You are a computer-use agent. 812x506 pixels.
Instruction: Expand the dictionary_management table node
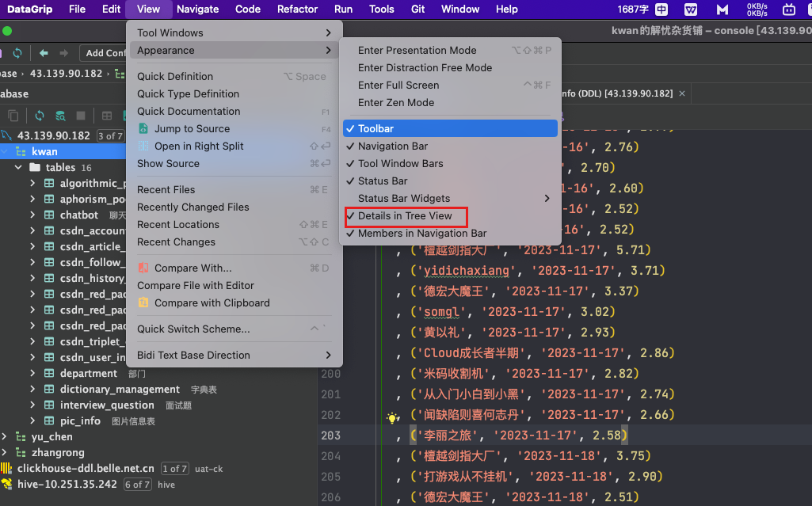pos(32,389)
